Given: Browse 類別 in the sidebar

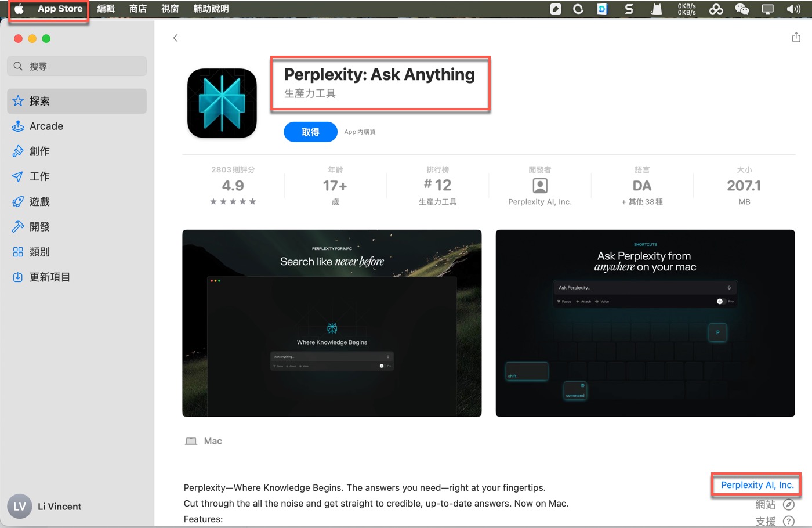Looking at the screenshot, I should click(x=77, y=252).
